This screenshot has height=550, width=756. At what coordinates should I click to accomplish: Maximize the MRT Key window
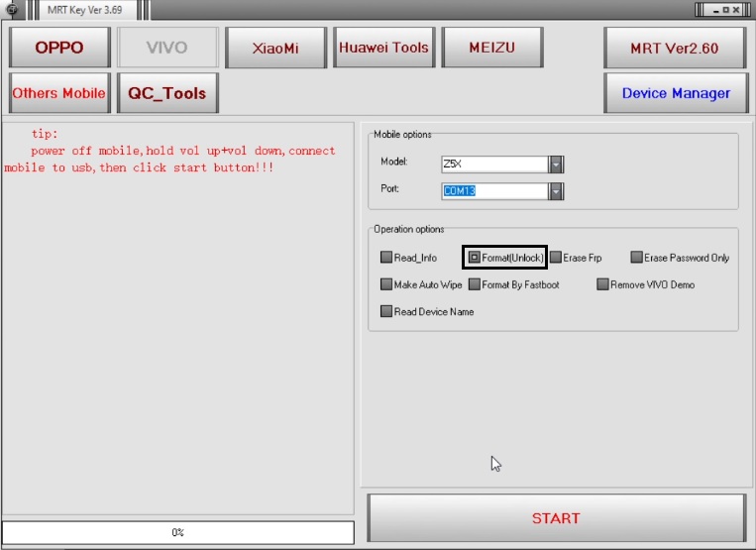[726, 10]
